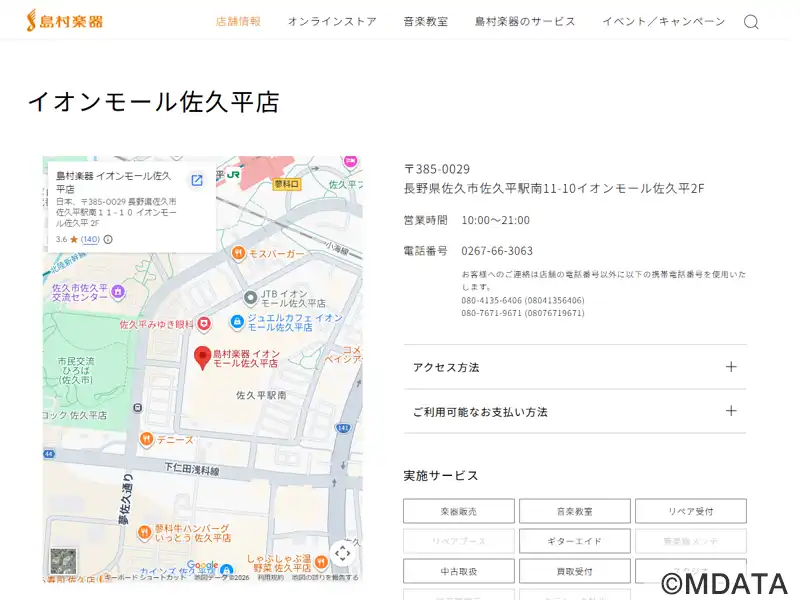Expand the アクセス方法 section
Viewport: 800px width, 600px height.
point(575,367)
